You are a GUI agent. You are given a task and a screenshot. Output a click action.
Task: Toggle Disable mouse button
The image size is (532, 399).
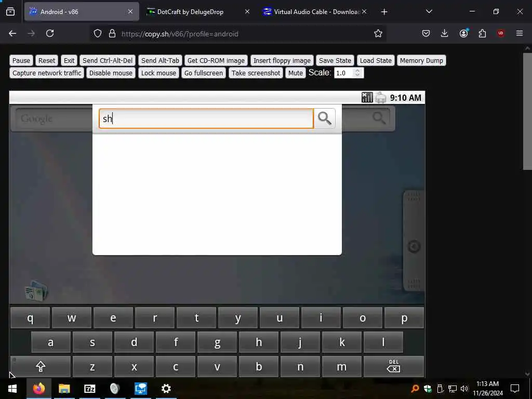click(x=111, y=73)
